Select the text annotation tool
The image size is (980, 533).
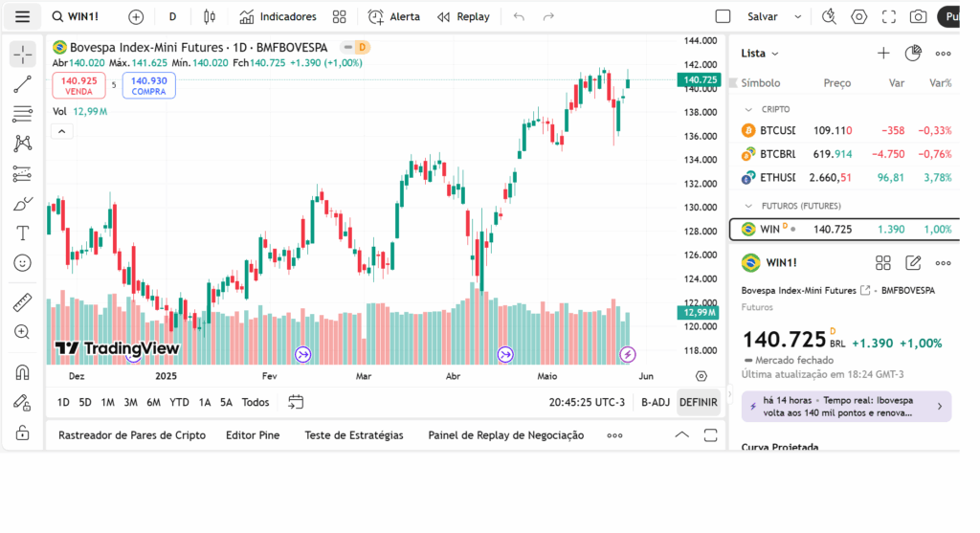pyautogui.click(x=23, y=233)
